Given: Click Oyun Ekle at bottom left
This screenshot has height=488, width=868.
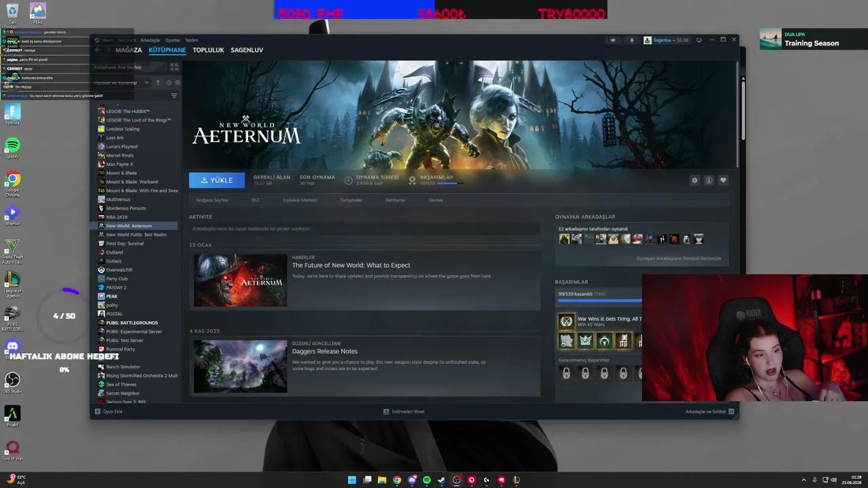Looking at the screenshot, I should [x=108, y=411].
